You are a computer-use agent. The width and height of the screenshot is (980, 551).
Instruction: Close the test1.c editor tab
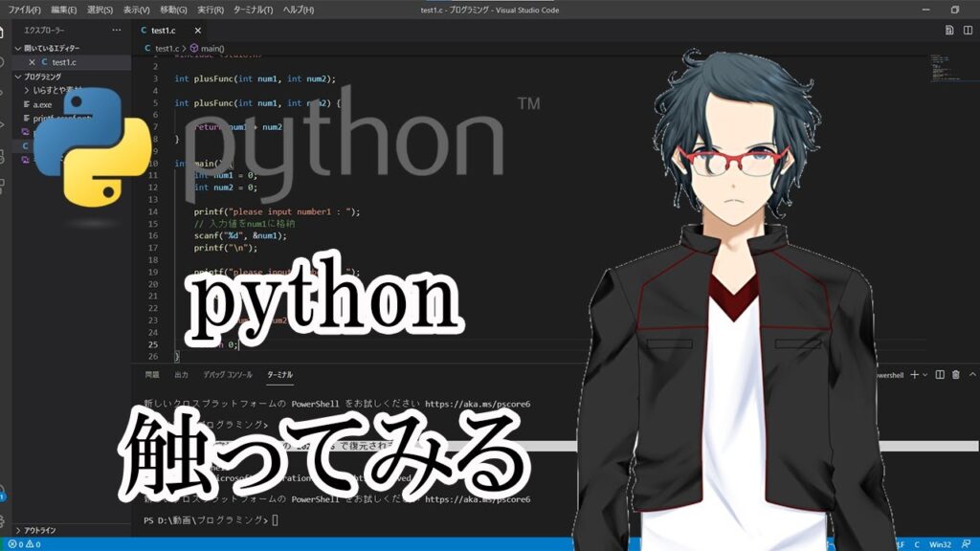pos(198,31)
